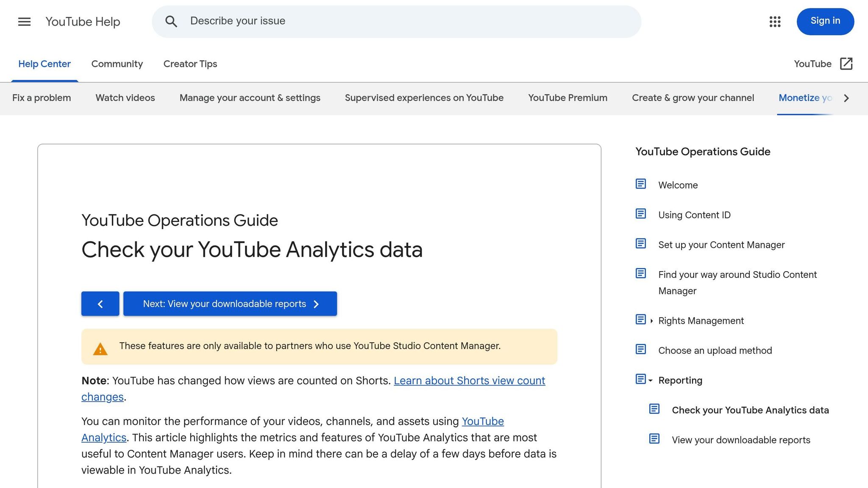
Task: Switch to the Community tab
Action: click(x=117, y=64)
